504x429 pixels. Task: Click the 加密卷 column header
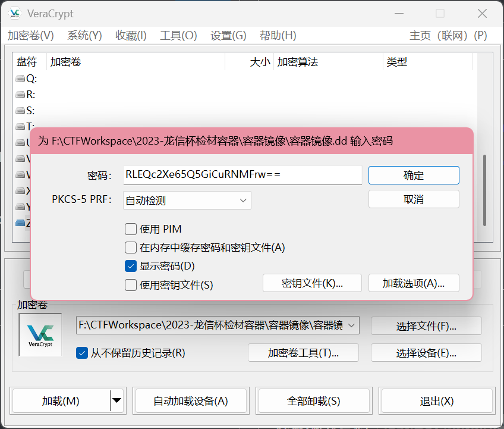point(136,61)
